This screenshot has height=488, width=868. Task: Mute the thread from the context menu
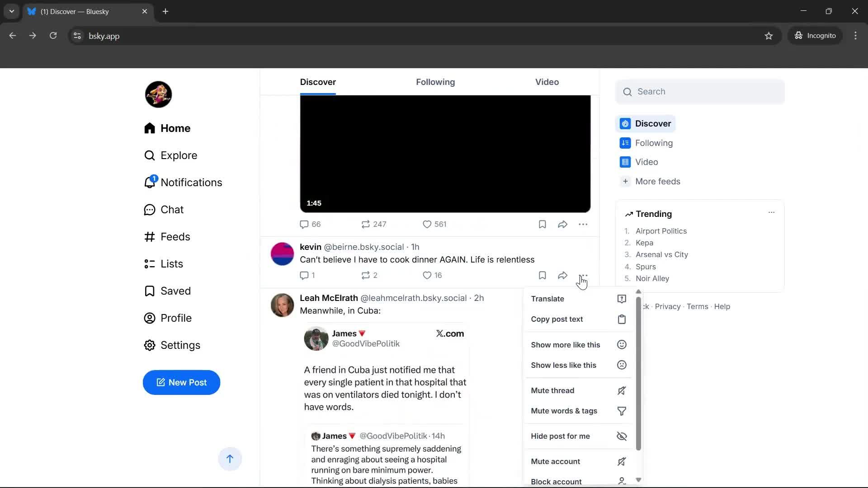[553, 390]
